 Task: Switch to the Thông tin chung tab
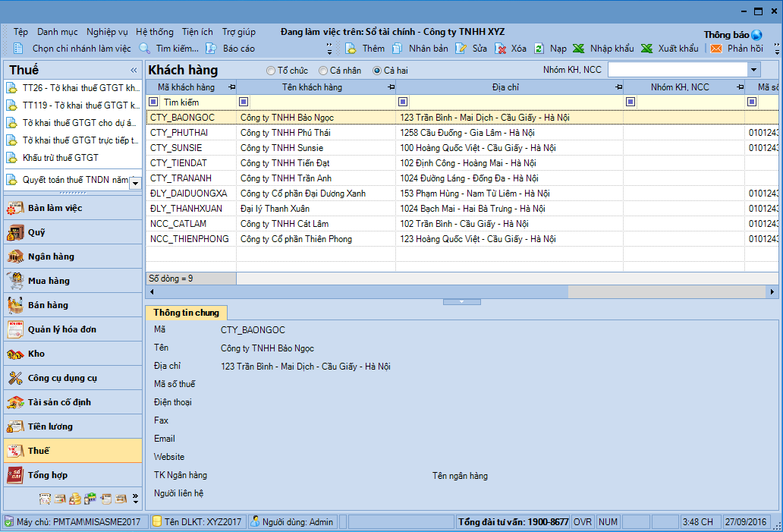tap(186, 313)
